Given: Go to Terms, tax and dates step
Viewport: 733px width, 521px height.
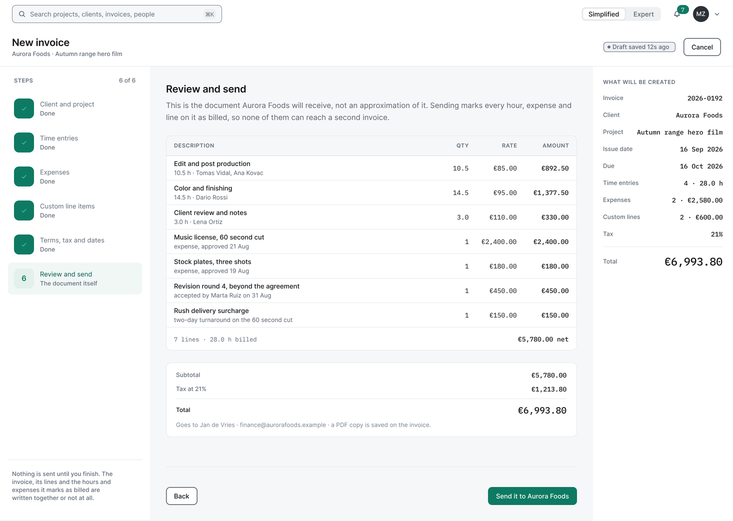Looking at the screenshot, I should click(75, 245).
